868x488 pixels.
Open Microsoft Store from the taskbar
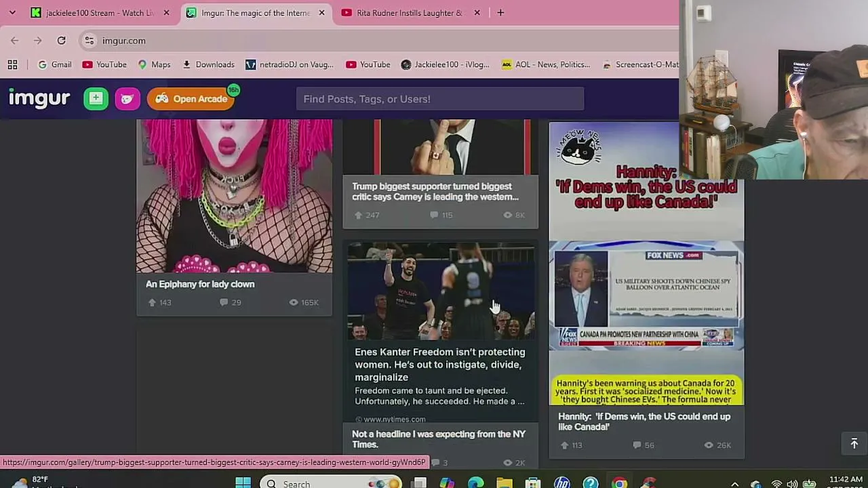pos(533,483)
